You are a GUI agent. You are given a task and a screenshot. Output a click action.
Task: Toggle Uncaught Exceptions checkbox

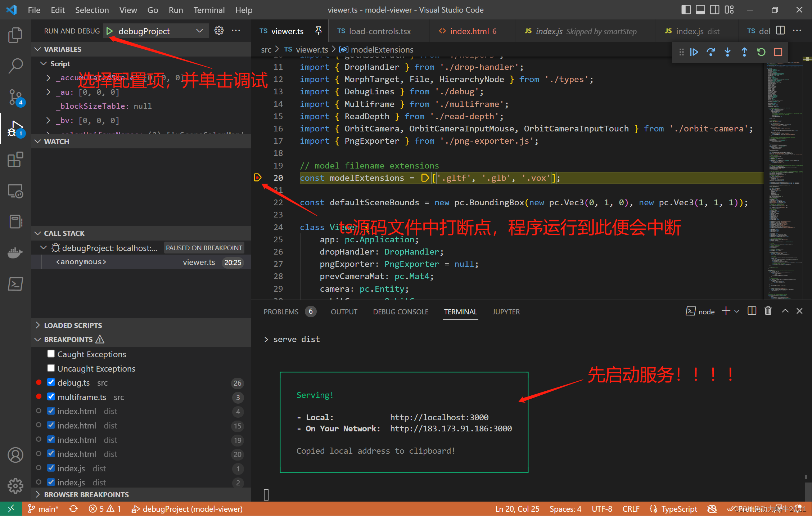pos(51,368)
